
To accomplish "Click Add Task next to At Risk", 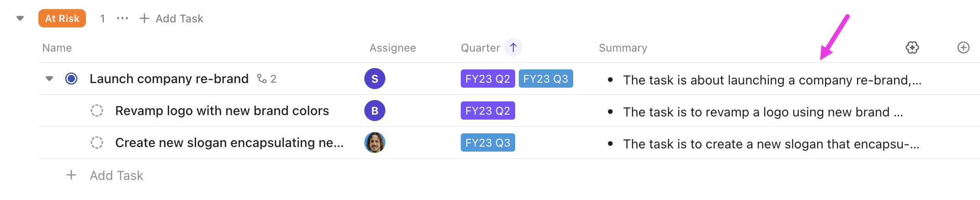I will point(171,18).
